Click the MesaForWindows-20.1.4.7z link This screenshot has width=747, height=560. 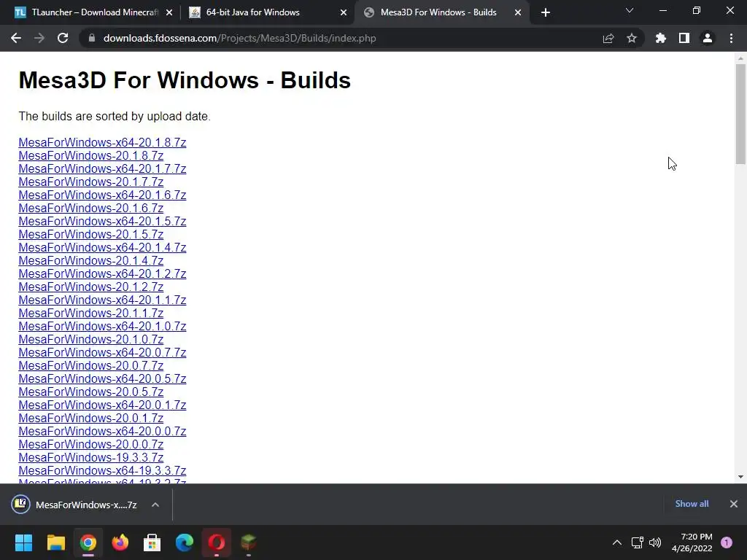coord(91,260)
